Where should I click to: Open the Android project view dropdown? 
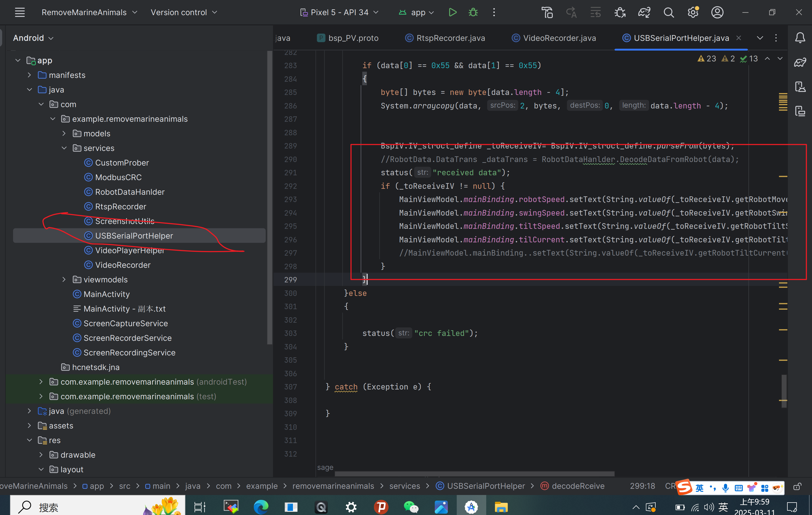pyautogui.click(x=33, y=38)
